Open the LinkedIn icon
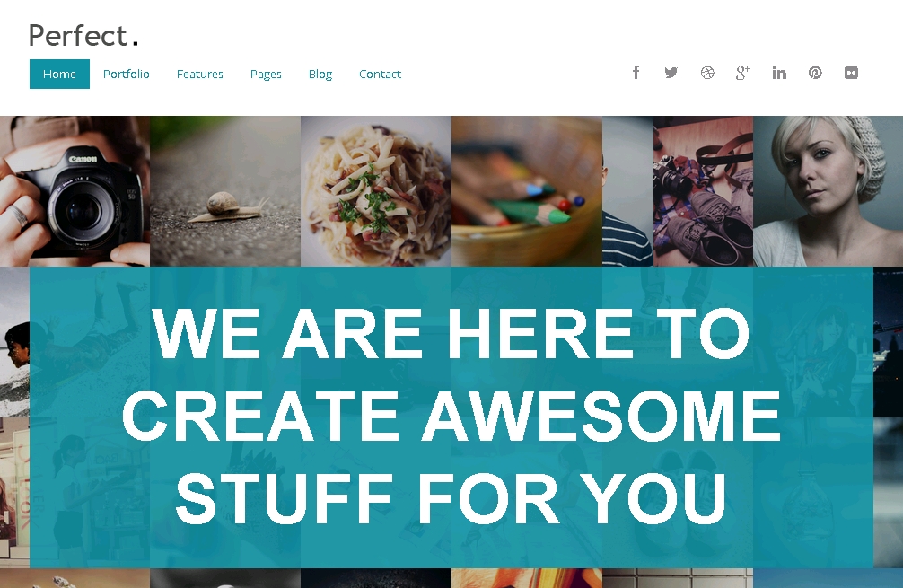 pyautogui.click(x=779, y=73)
